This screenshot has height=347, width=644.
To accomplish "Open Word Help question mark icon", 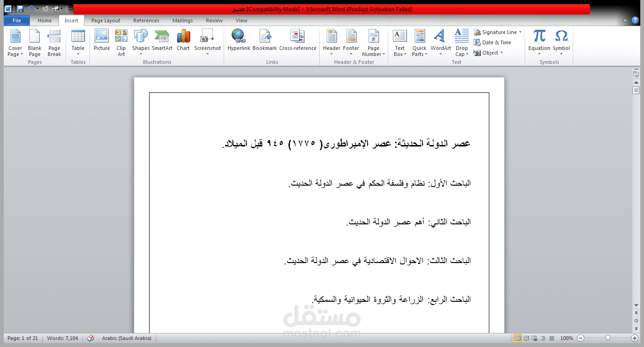I will click(635, 21).
